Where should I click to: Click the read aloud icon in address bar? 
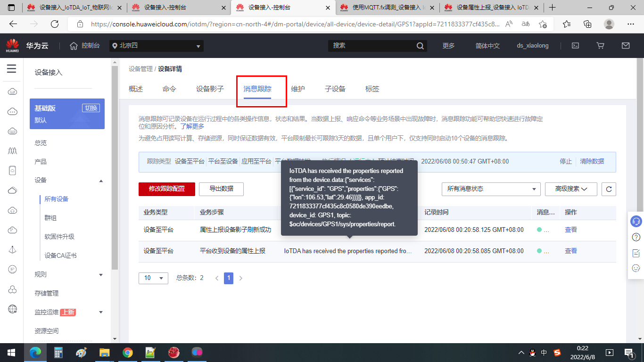509,24
